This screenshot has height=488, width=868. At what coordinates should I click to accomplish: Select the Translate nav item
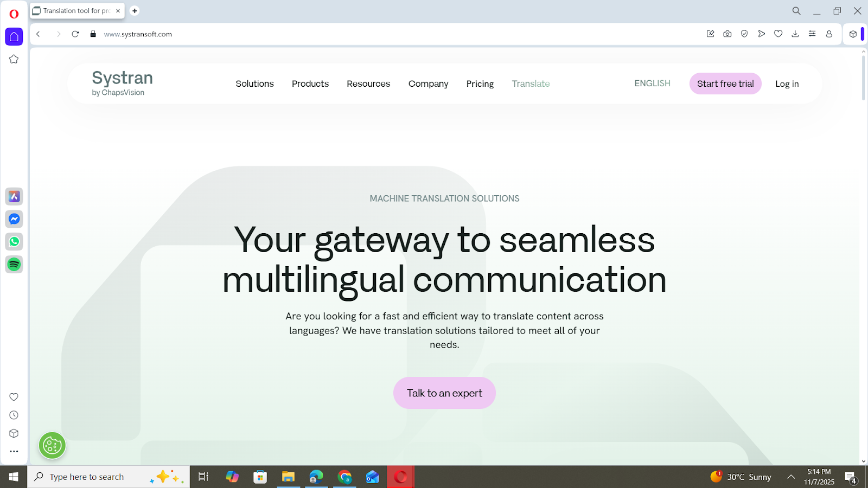coord(531,84)
